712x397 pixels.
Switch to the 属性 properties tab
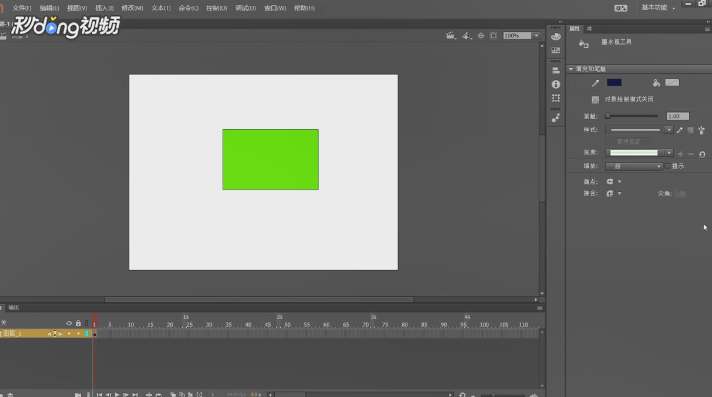[574, 29]
